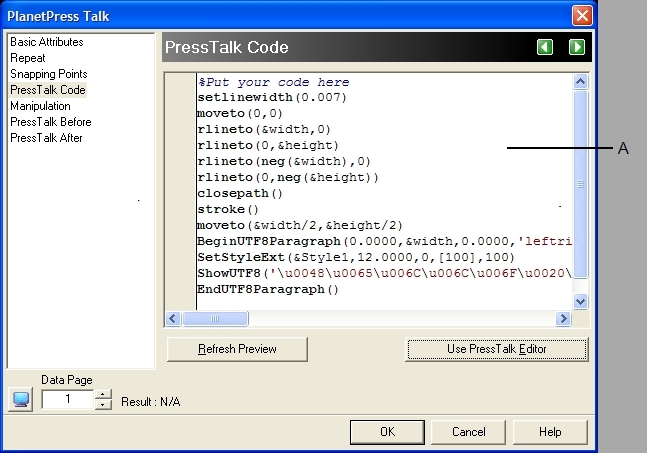Open the Repeat page
Viewport: 647px width, 453px height.
[28, 58]
